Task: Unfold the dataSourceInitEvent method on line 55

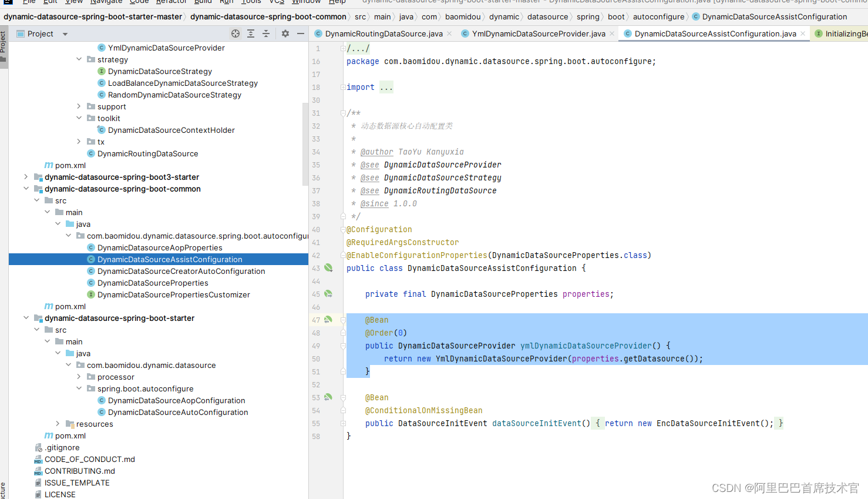Action: coord(343,423)
